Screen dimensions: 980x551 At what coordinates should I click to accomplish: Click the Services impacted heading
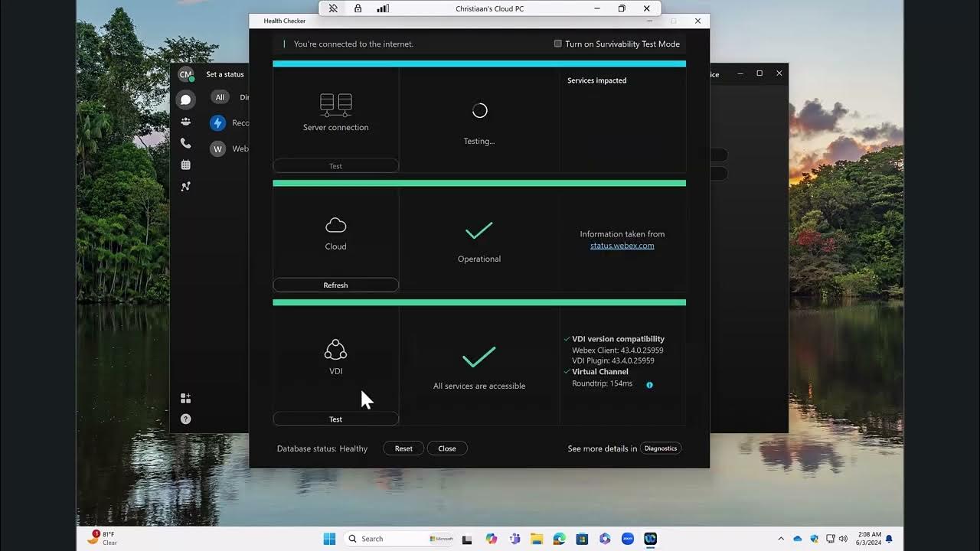tap(597, 80)
